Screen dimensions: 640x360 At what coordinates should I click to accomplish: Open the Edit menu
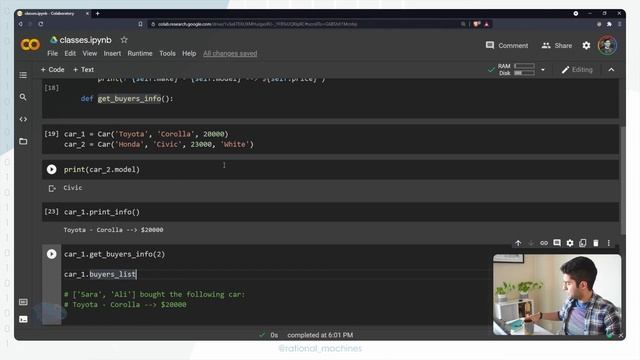(x=70, y=53)
